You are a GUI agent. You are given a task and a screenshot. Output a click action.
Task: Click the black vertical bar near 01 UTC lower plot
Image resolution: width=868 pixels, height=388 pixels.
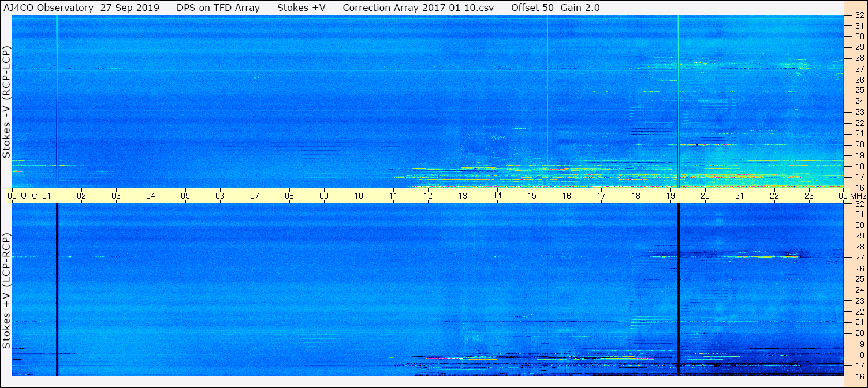(x=57, y=290)
